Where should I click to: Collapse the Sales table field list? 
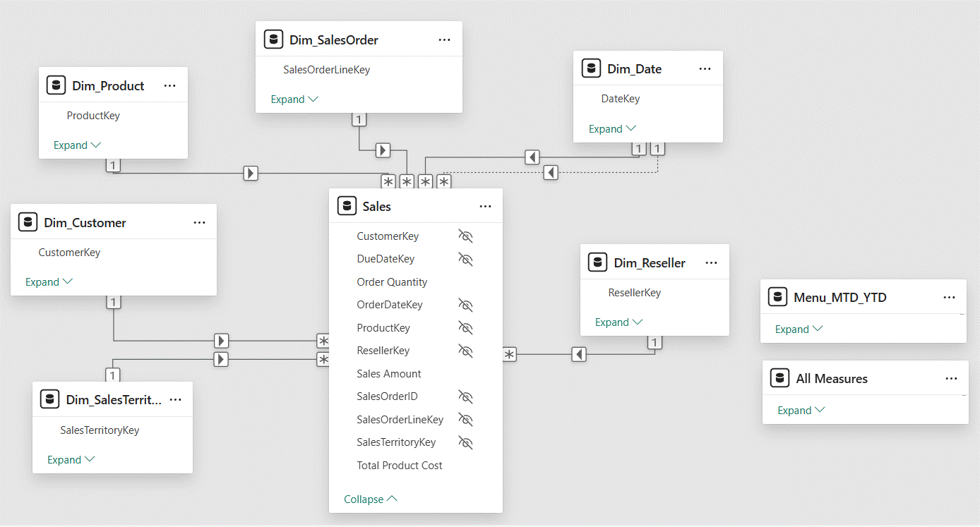coord(371,499)
